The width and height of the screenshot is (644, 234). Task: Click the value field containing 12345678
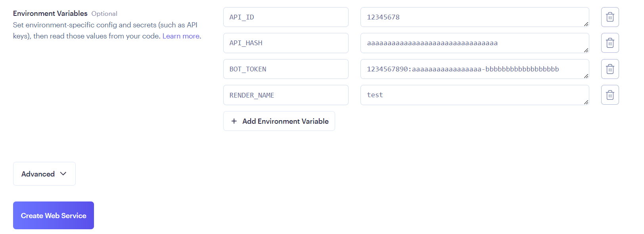472,17
